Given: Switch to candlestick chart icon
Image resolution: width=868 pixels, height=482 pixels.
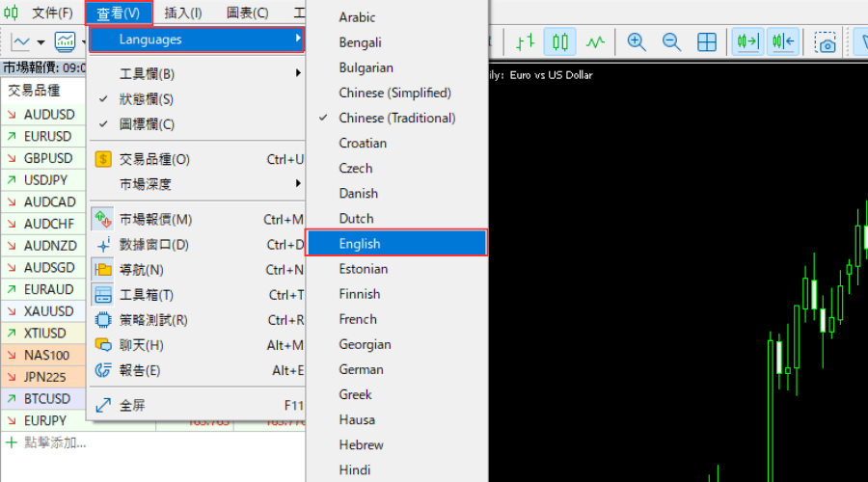Looking at the screenshot, I should point(560,42).
